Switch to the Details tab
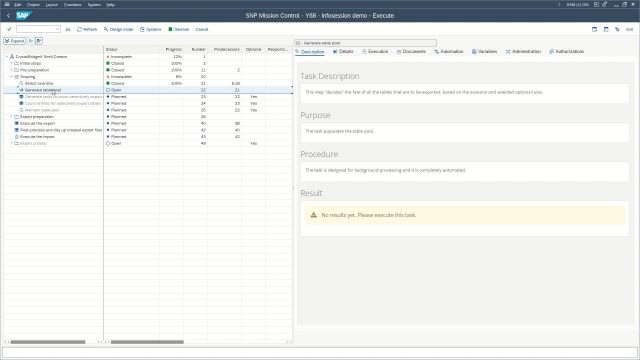640x360 pixels. pyautogui.click(x=343, y=51)
